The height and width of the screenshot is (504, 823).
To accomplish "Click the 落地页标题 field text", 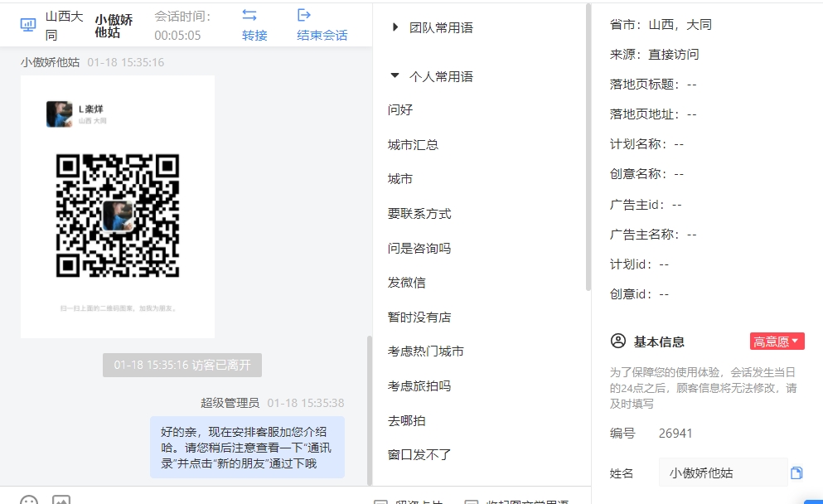I will click(x=653, y=85).
